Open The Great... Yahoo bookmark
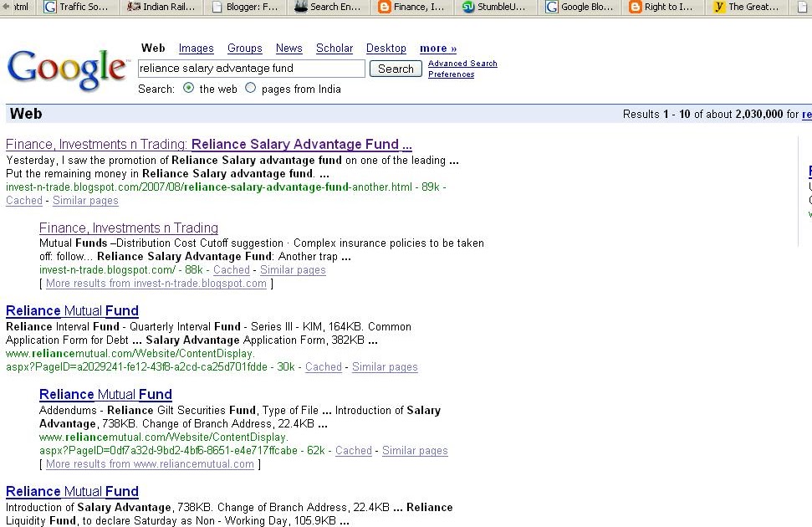Image resolution: width=812 pixels, height=527 pixels. tap(746, 8)
